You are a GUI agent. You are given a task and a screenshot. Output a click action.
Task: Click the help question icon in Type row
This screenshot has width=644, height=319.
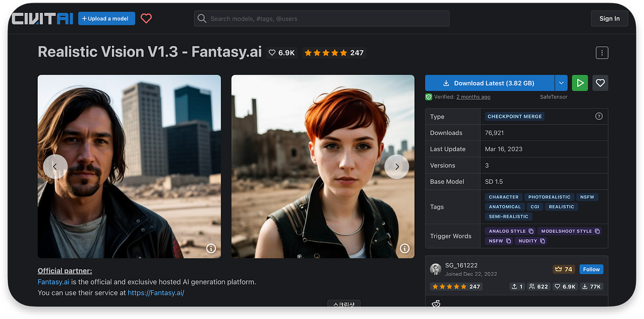click(x=599, y=116)
